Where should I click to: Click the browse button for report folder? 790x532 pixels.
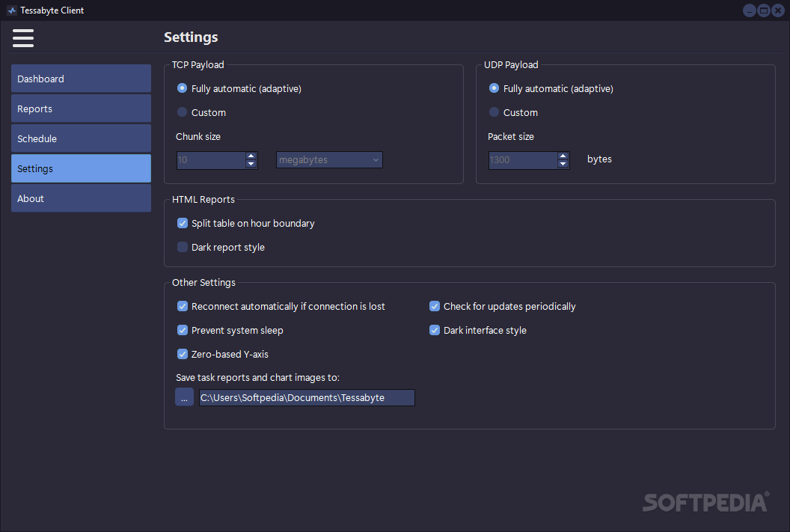coord(184,397)
